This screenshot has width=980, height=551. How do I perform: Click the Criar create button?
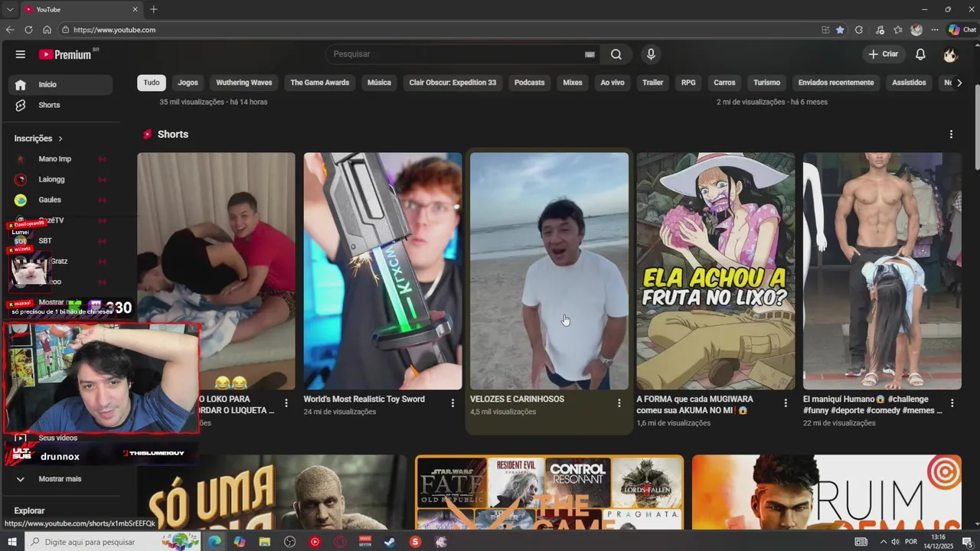click(x=883, y=54)
